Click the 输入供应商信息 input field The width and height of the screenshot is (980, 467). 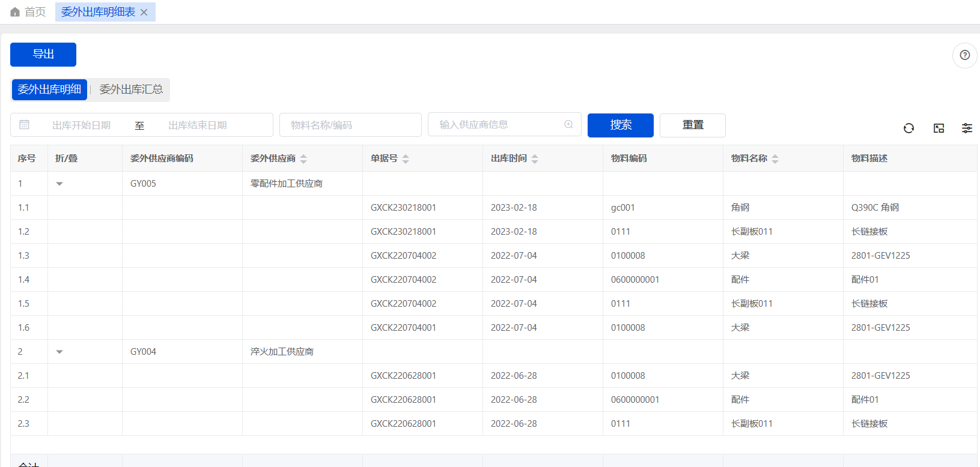[x=505, y=124]
